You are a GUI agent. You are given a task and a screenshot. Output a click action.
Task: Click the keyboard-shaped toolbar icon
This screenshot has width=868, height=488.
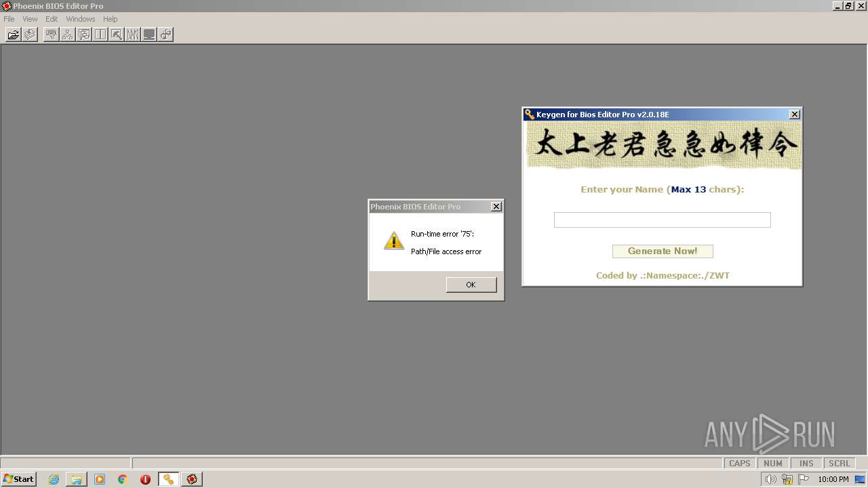(x=52, y=34)
